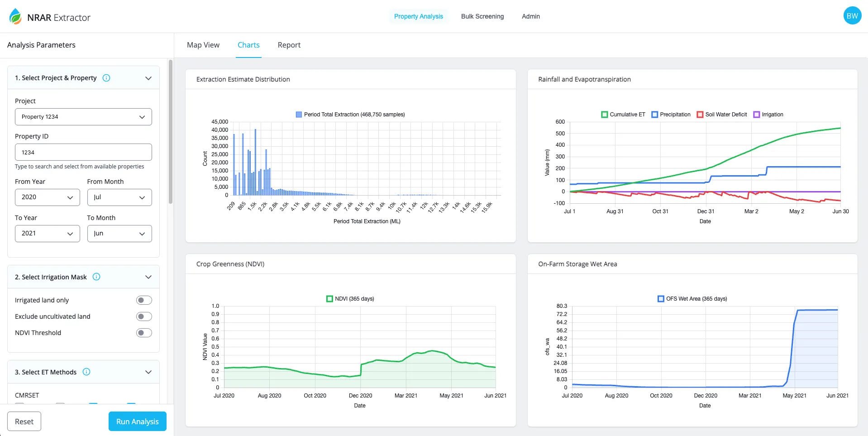Open the BW user avatar menu
868x436 pixels.
tap(852, 16)
